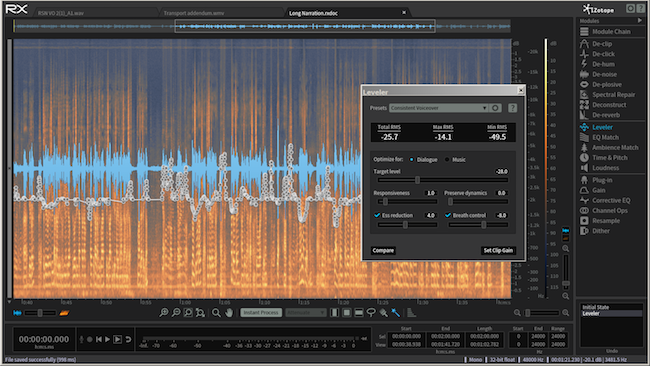Click the selection Start time field
Viewport: 650px width, 366px height.
click(406, 336)
